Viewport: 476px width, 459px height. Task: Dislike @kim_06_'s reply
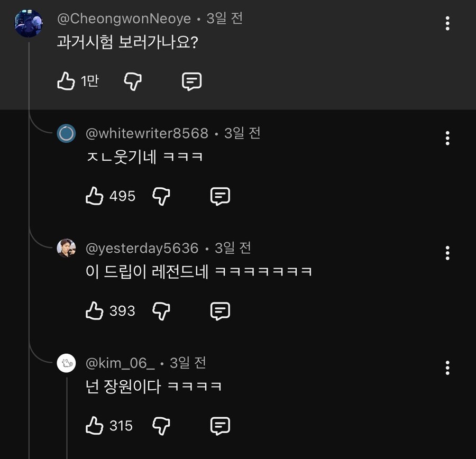[x=161, y=425]
